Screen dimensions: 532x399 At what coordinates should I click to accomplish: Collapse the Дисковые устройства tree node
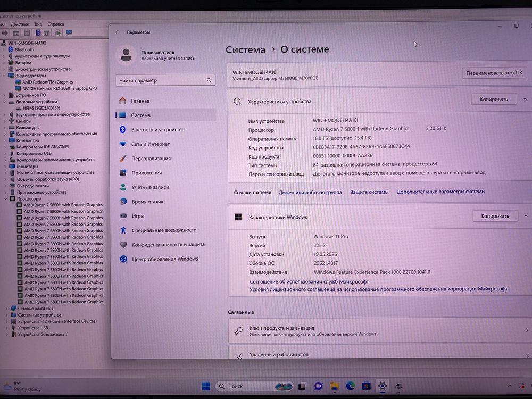point(4,102)
